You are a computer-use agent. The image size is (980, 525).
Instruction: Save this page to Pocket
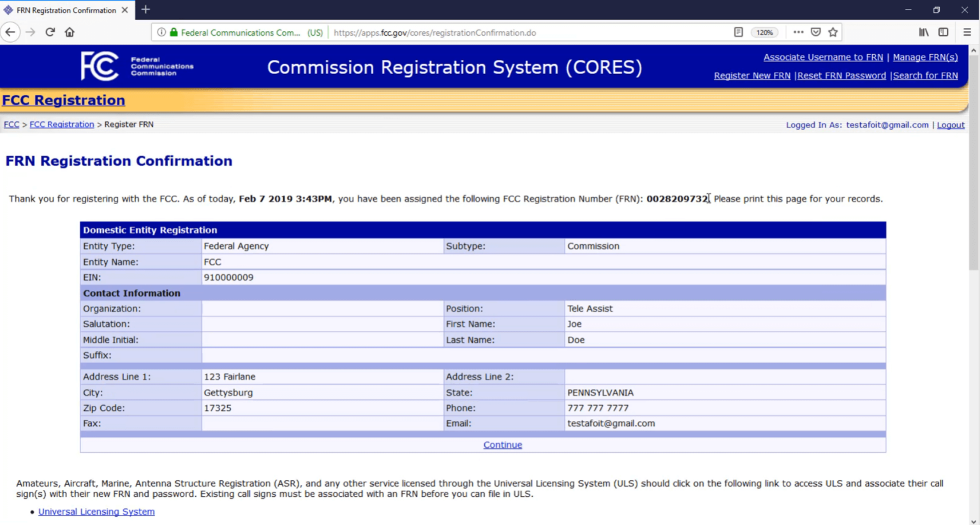coord(816,31)
